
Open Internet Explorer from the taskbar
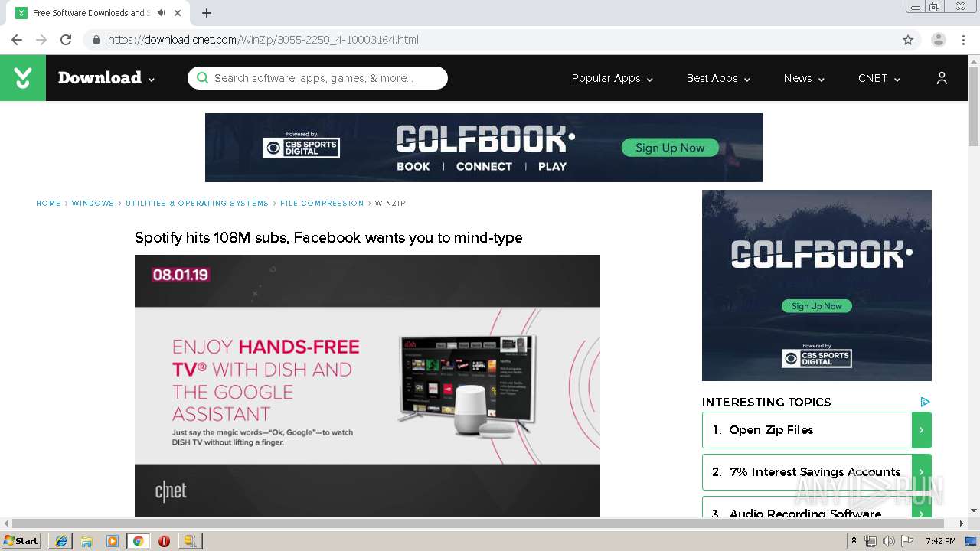click(60, 541)
